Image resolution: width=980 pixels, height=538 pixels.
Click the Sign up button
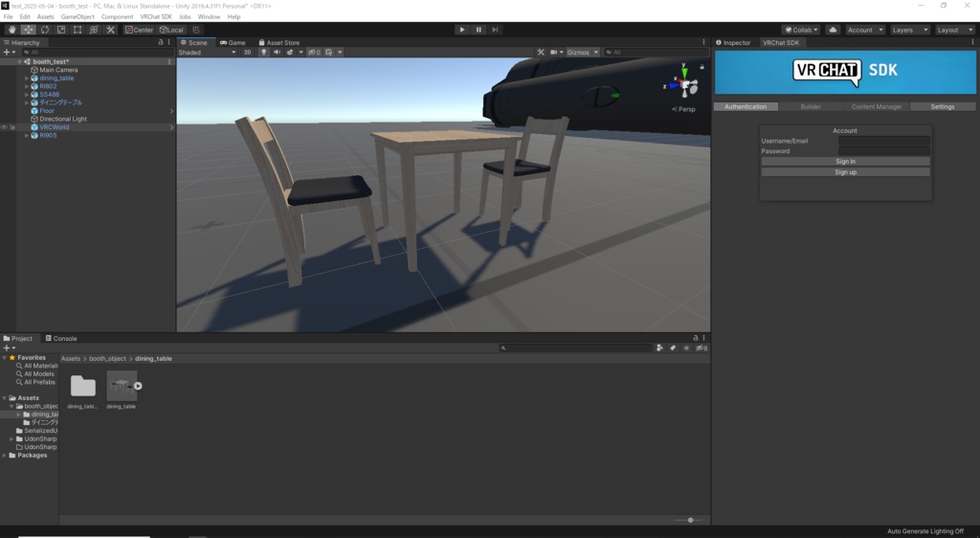coord(845,172)
